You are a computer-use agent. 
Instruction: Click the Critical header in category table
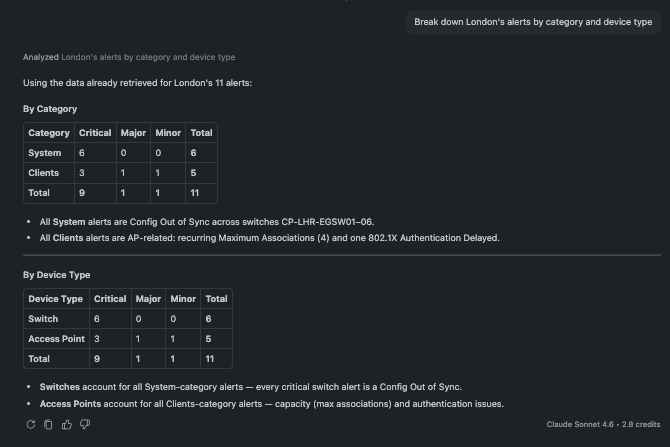(x=95, y=133)
